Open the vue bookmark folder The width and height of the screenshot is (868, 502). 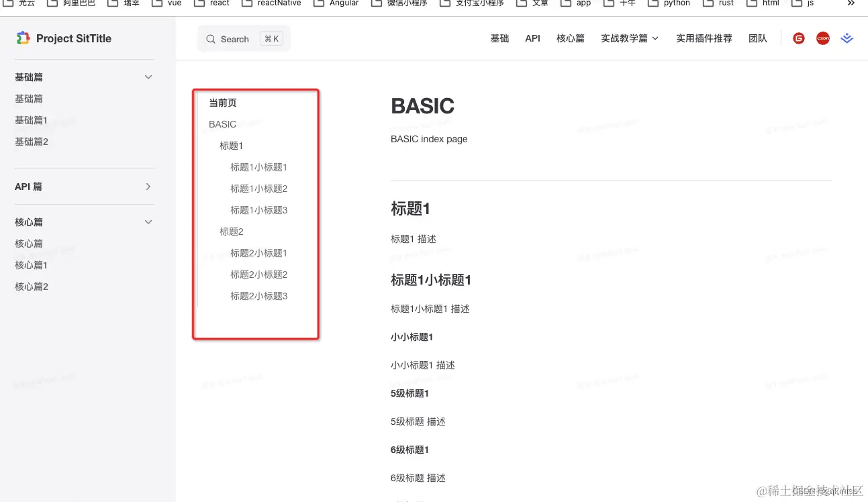[166, 3]
